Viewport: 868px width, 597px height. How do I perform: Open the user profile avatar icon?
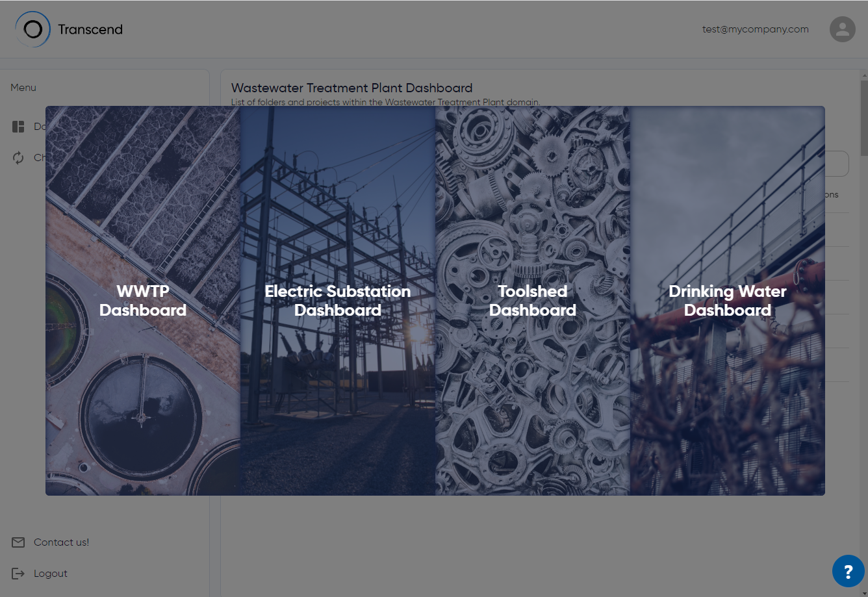tap(842, 29)
